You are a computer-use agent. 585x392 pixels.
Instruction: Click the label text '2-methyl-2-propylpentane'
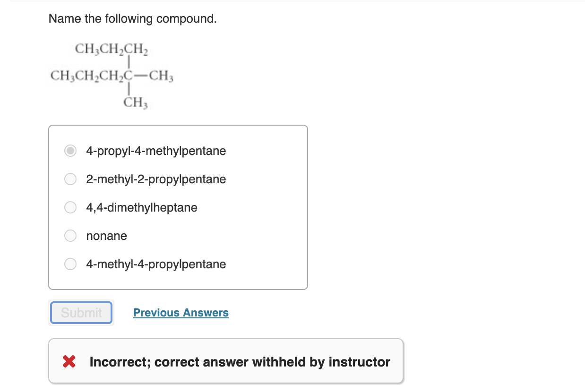point(156,179)
